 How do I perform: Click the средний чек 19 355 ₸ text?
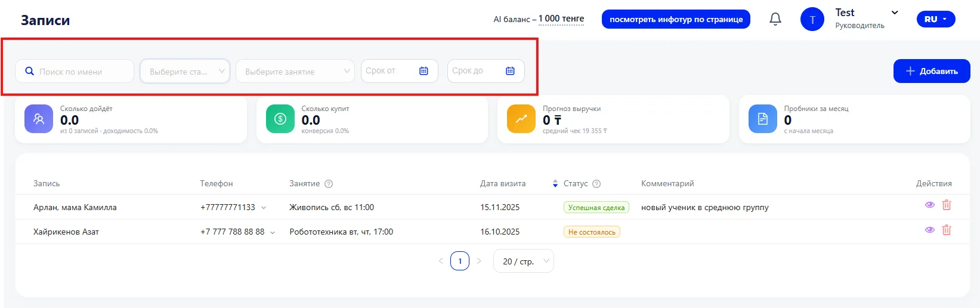[574, 131]
